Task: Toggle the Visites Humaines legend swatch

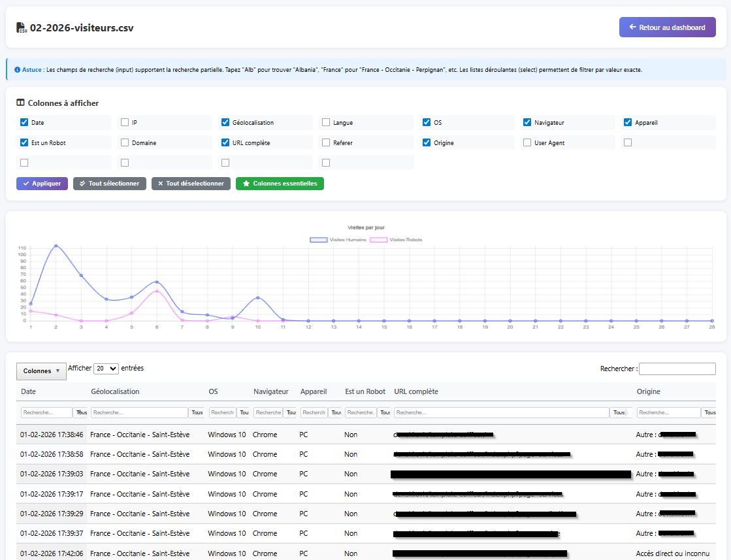Action: click(319, 240)
